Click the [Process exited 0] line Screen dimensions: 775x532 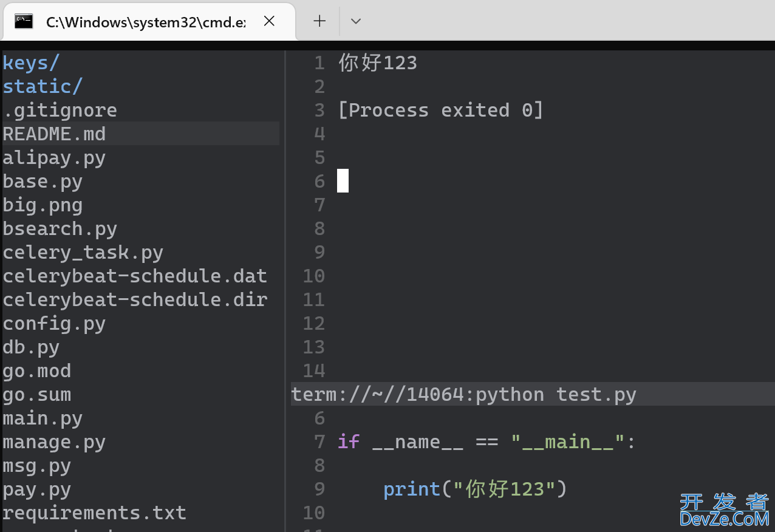pyautogui.click(x=440, y=110)
